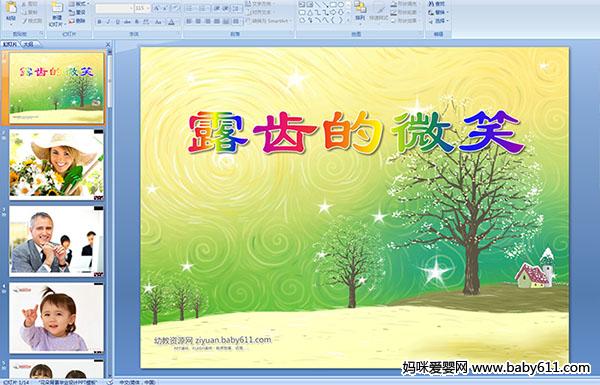Close the slide thumbnail pane
Screen dimensions: 600x385
point(108,44)
